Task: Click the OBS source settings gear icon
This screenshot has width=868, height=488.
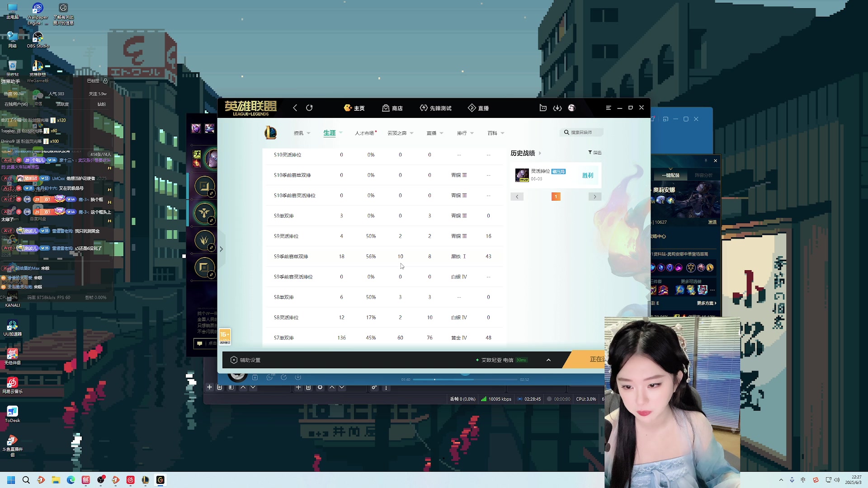Action: 320,388
